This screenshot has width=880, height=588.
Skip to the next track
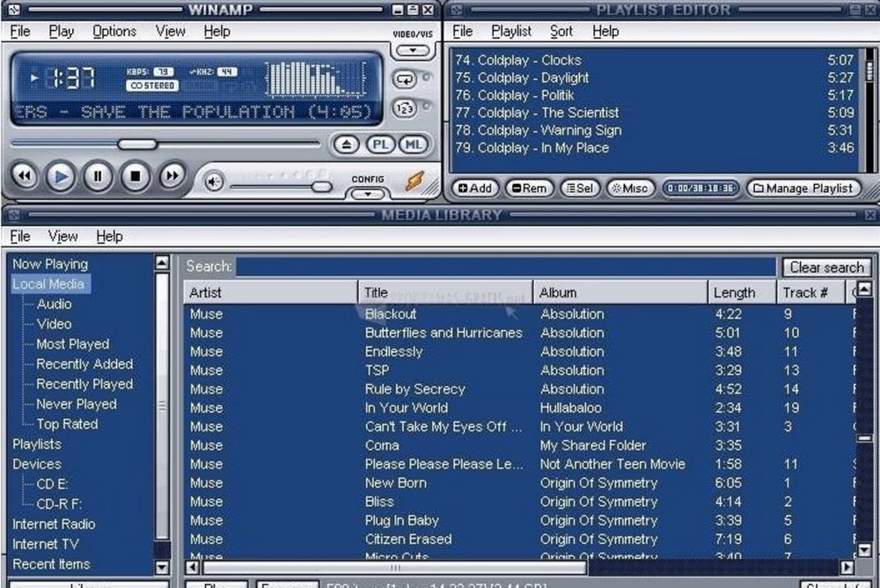(x=172, y=176)
